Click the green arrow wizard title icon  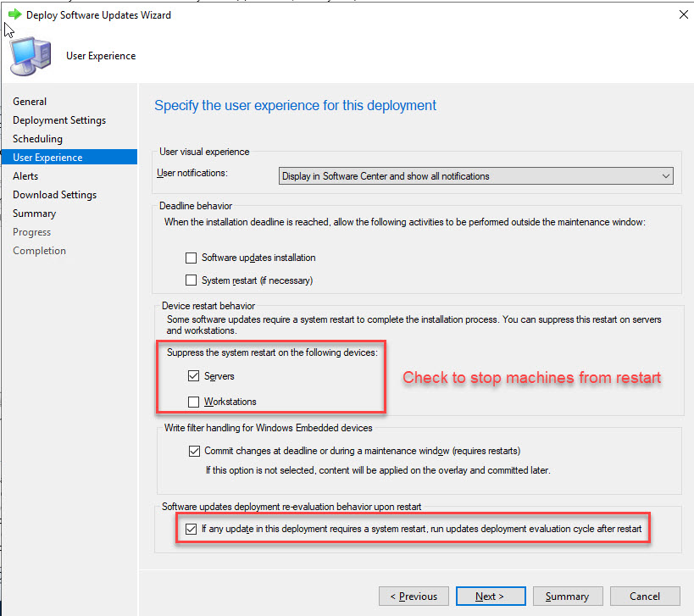14,14
